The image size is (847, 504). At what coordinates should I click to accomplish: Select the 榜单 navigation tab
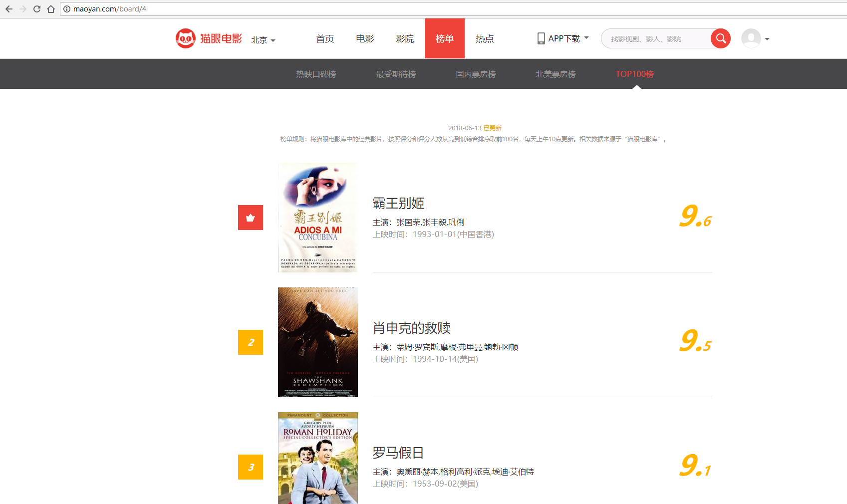(445, 38)
